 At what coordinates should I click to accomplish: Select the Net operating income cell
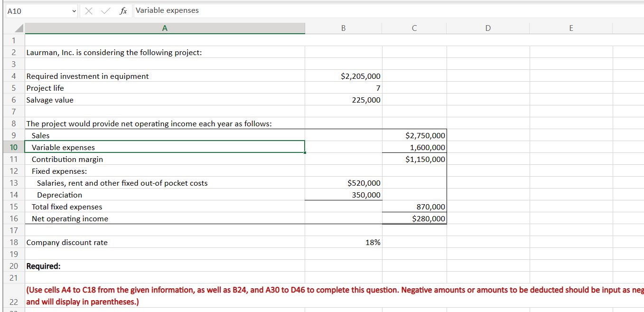tap(165, 218)
